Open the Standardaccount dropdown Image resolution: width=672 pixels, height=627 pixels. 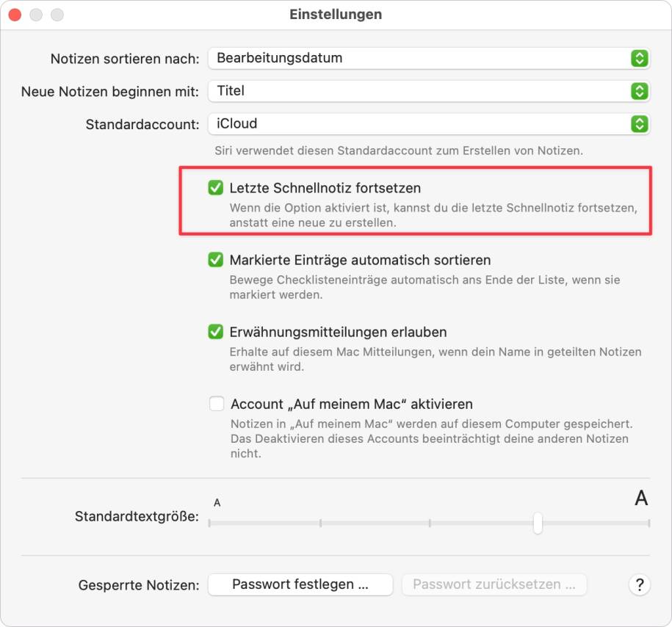tap(429, 124)
